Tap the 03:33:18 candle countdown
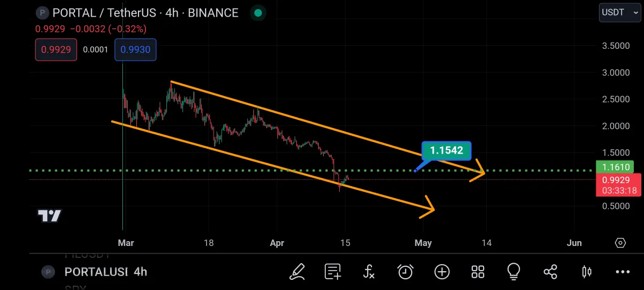The width and height of the screenshot is (644, 290). click(x=618, y=190)
